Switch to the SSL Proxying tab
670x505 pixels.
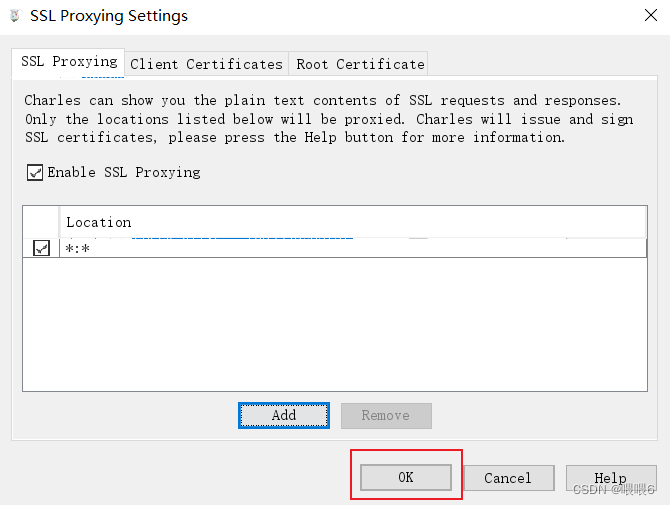(68, 62)
